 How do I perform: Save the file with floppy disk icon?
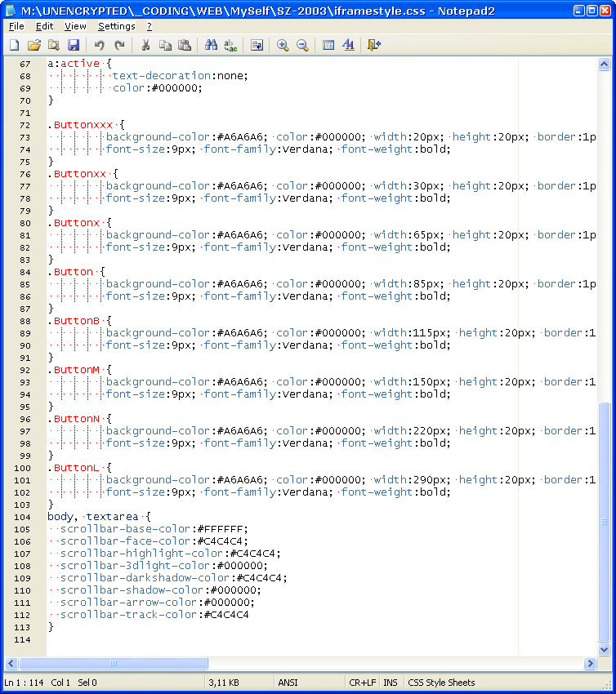tap(74, 45)
